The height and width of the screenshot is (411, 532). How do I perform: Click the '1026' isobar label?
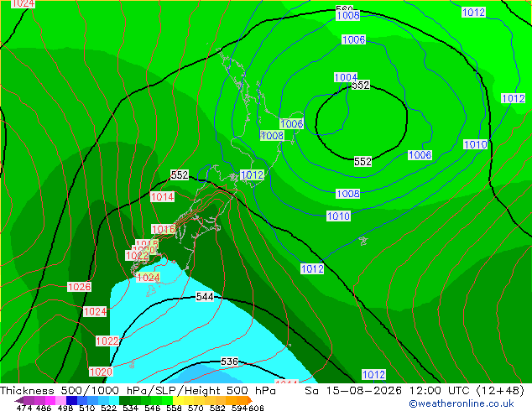point(80,287)
